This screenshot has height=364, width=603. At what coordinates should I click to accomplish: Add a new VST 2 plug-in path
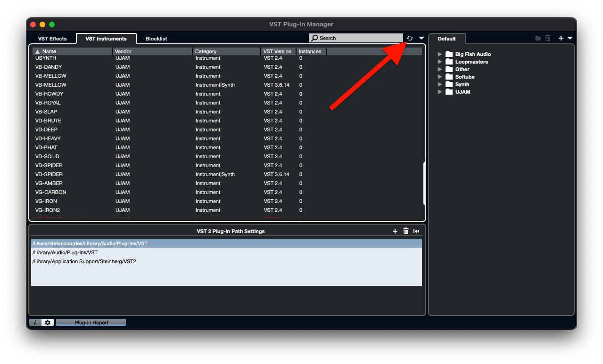point(395,231)
